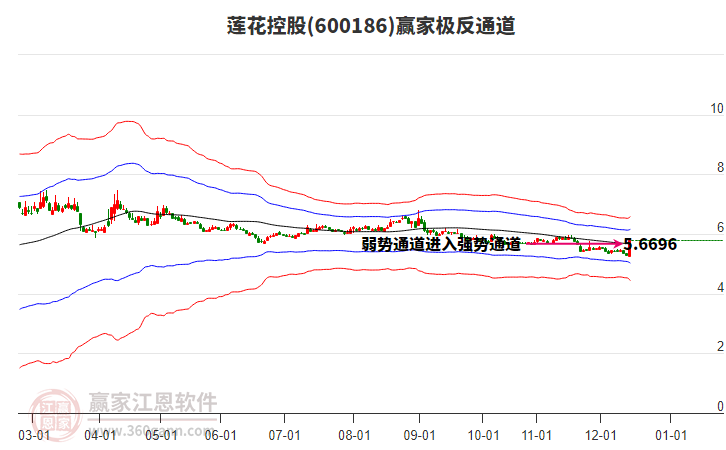Click the 10-01 date label
Screen dimensions: 726x450
[x=483, y=435]
